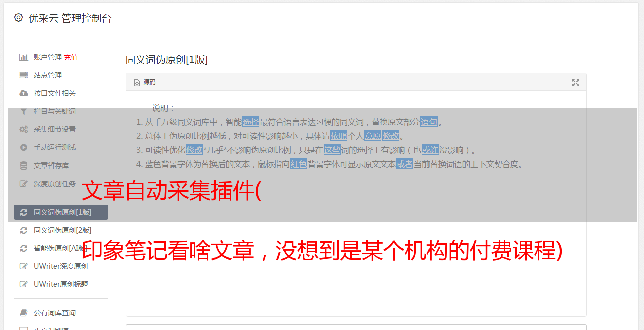
Task: Open 账户管理 bar chart icon
Action: (23, 57)
